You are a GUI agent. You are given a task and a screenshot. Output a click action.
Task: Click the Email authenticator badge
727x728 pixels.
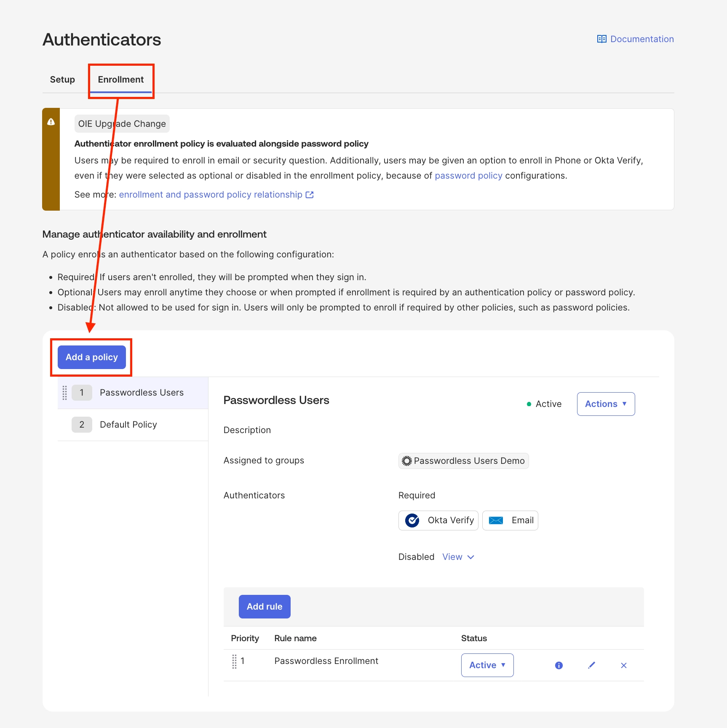tap(510, 520)
